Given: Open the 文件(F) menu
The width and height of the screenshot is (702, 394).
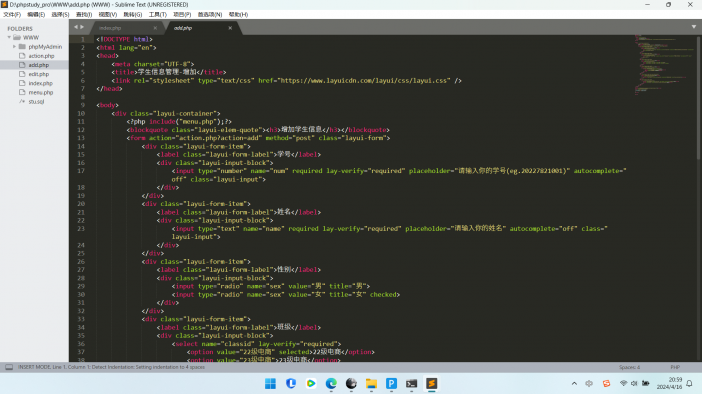Looking at the screenshot, I should (12, 14).
